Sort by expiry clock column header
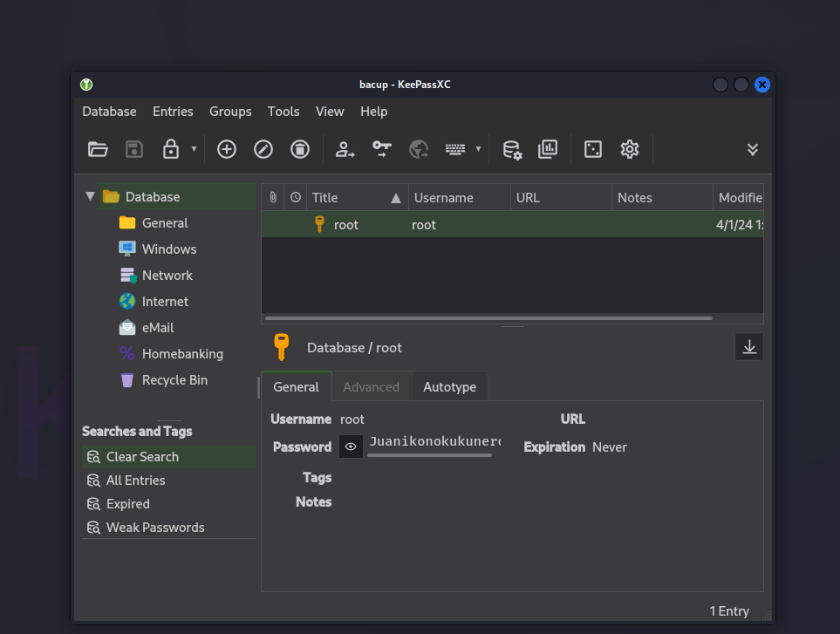The height and width of the screenshot is (634, 840). coord(295,198)
